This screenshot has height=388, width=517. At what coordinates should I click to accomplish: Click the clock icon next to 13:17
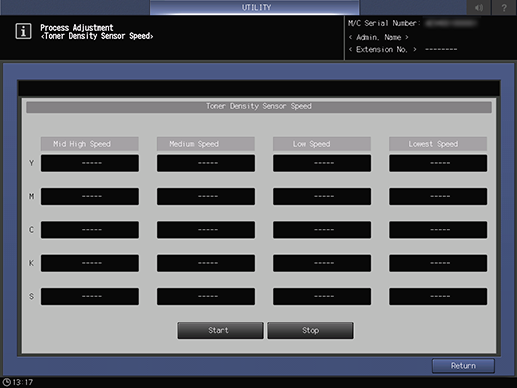[x=7, y=382]
